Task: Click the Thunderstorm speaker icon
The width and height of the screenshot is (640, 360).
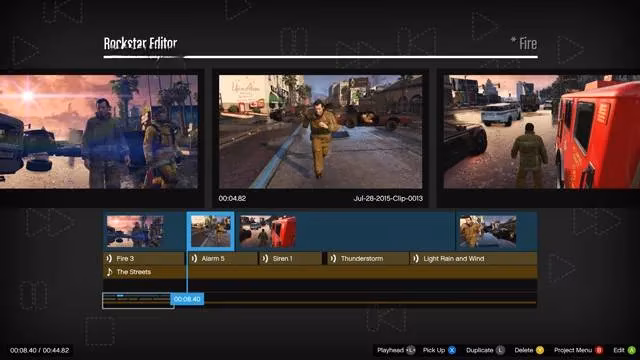Action: 333,258
